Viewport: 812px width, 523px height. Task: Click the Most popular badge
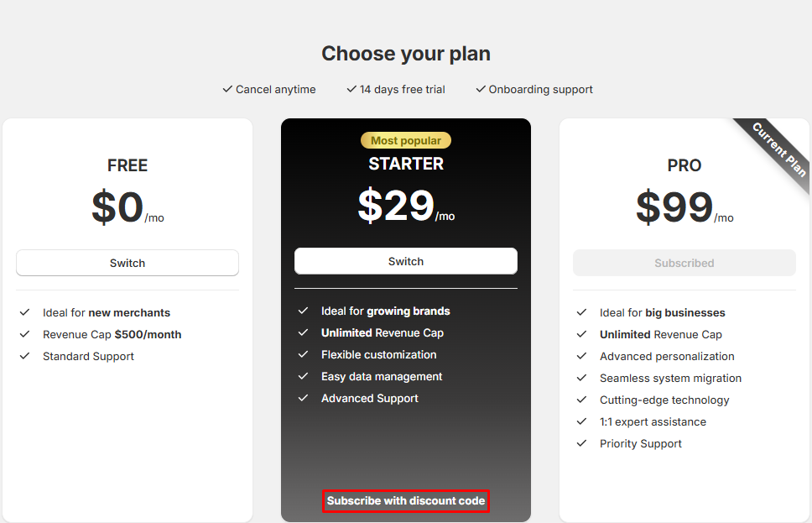click(406, 141)
